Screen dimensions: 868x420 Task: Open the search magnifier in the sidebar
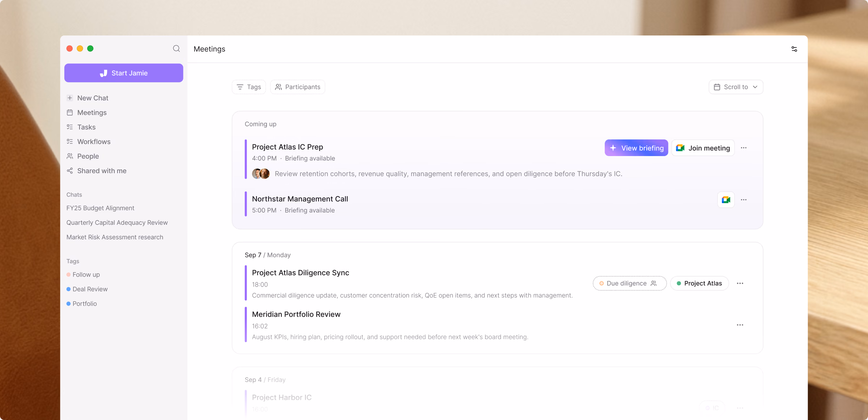176,49
